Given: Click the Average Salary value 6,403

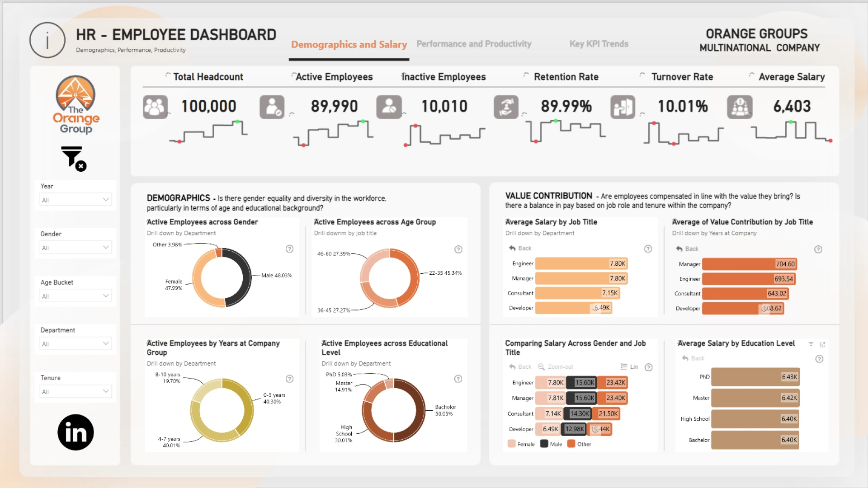Looking at the screenshot, I should click(792, 107).
